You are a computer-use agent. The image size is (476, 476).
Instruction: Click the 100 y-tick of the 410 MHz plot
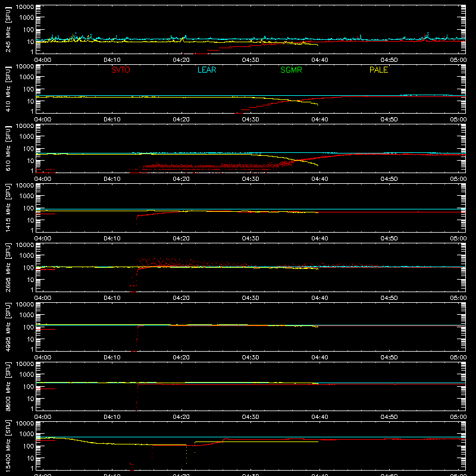pos(29,89)
